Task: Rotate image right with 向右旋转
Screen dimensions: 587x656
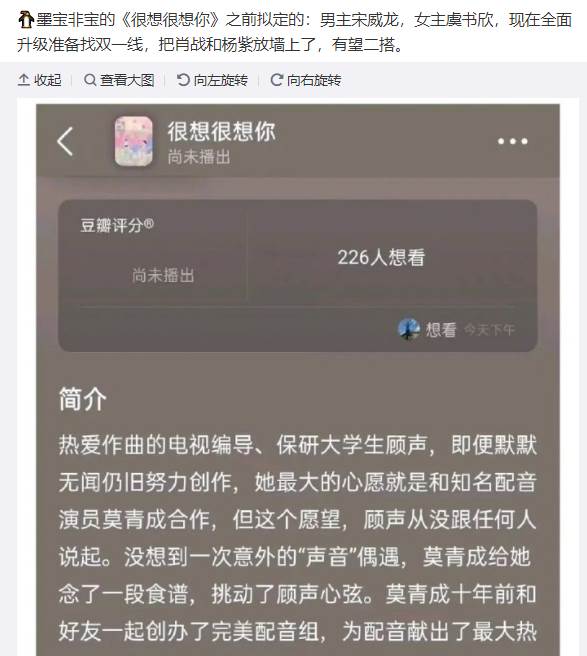Action: (306, 79)
